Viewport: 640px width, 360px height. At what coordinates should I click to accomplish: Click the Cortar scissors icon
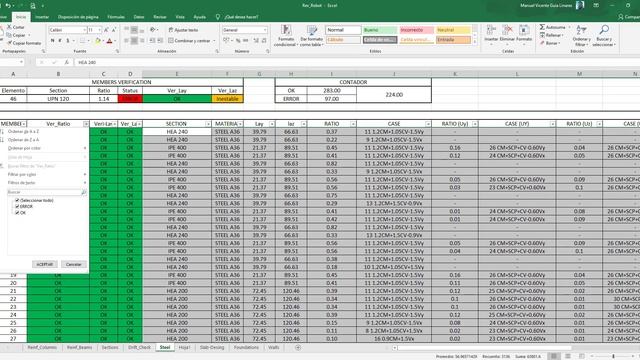[x=9, y=27]
